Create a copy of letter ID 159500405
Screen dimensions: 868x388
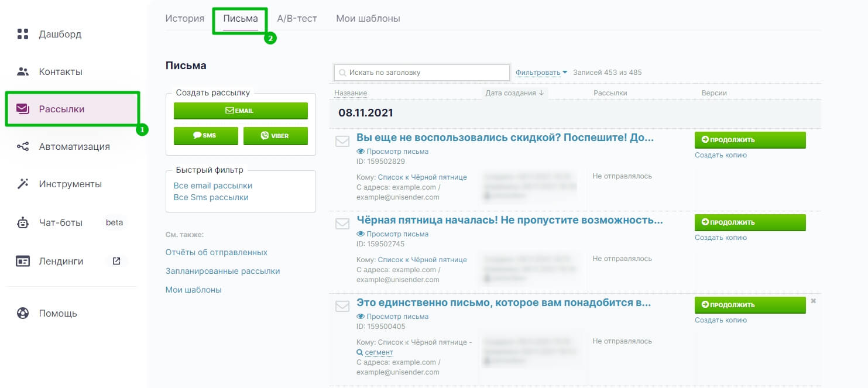[x=721, y=320]
